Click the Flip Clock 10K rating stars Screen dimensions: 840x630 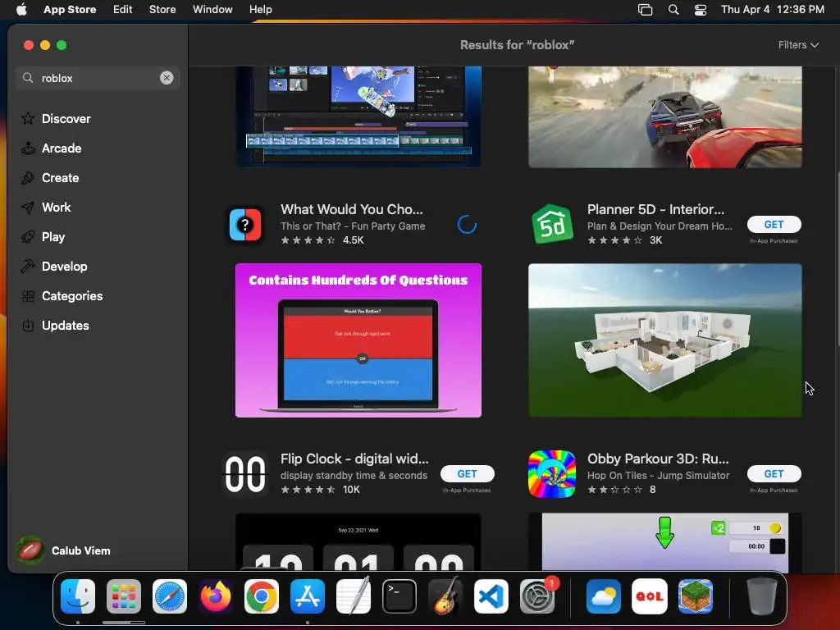click(x=308, y=490)
